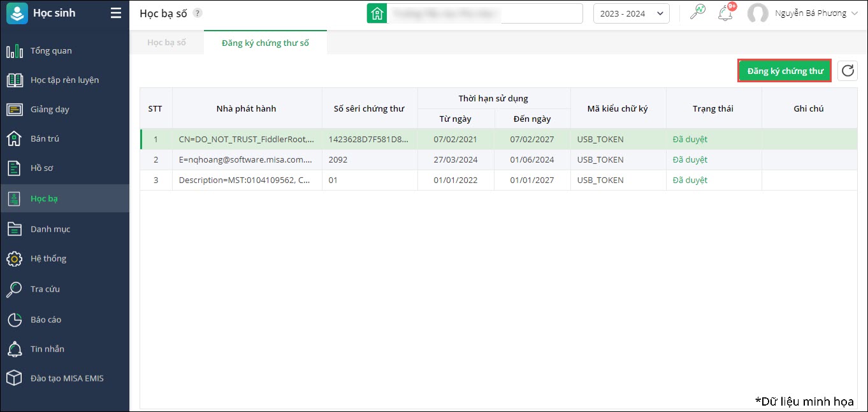This screenshot has height=412, width=868.
Task: Click serial number 1423628D7F581D8 cell
Action: coord(370,139)
